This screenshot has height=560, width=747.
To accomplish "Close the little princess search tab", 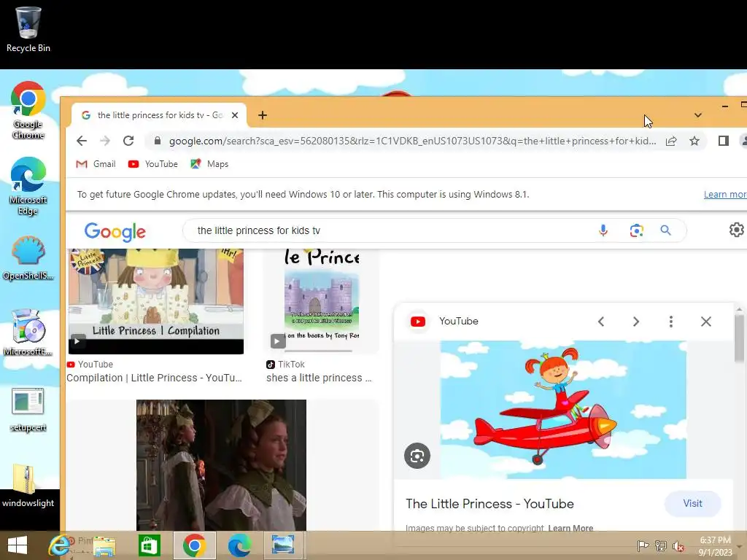I will (235, 115).
